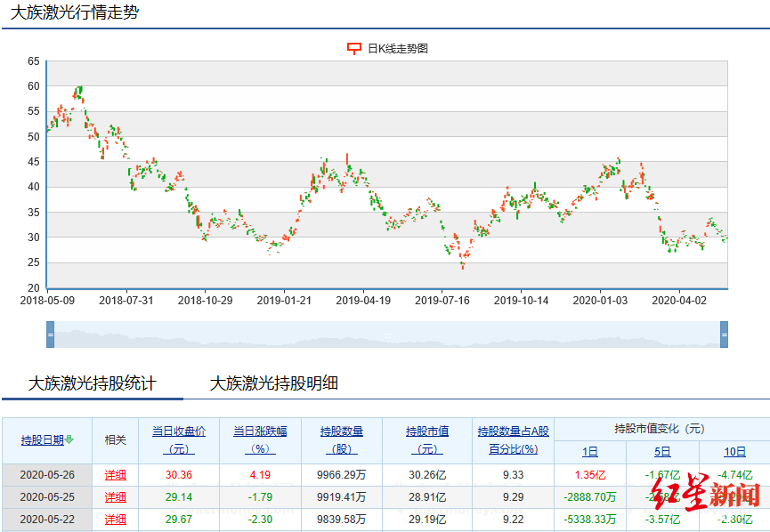
Task: Click the middle of the range navigator bar
Action: tap(387, 335)
